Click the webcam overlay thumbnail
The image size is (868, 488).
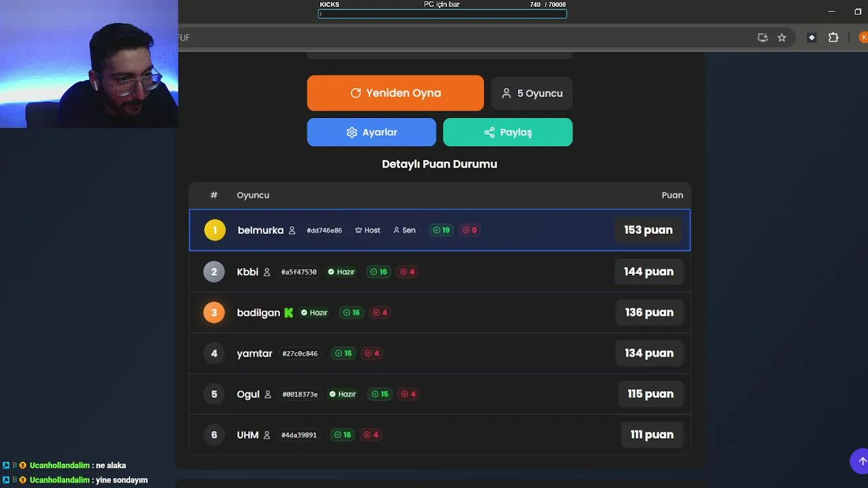(89, 64)
